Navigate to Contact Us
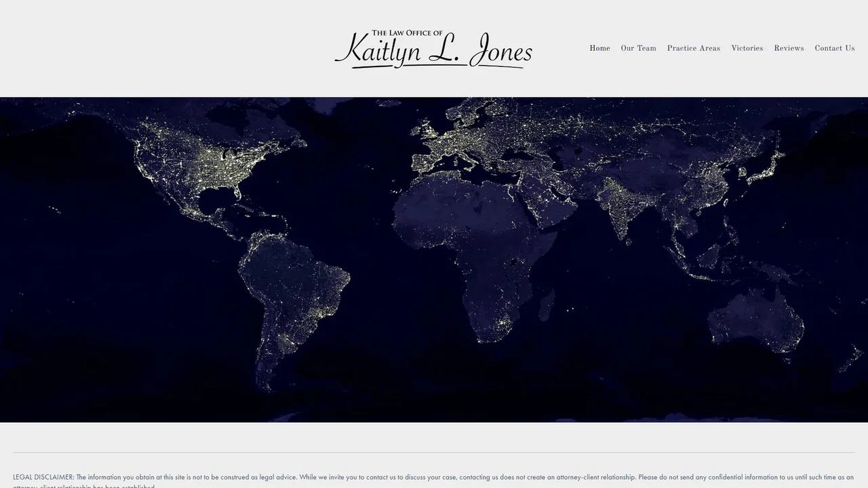The width and height of the screenshot is (868, 488). 834,48
